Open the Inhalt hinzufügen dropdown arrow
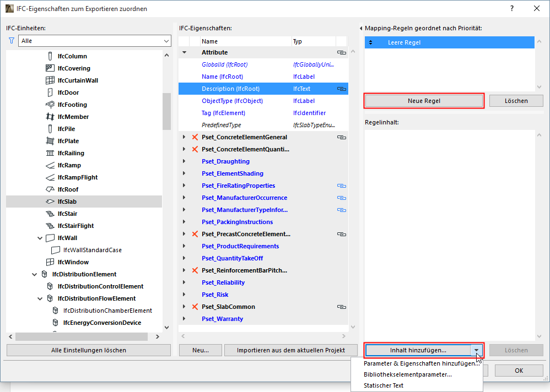Screen dimensions: 550x392 (x=476, y=350)
